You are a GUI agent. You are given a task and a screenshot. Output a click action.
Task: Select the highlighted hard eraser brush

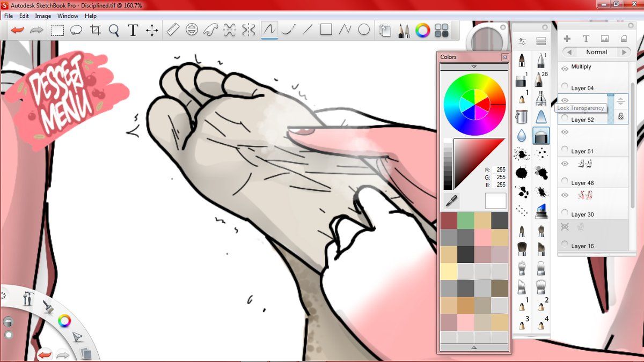pyautogui.click(x=541, y=136)
